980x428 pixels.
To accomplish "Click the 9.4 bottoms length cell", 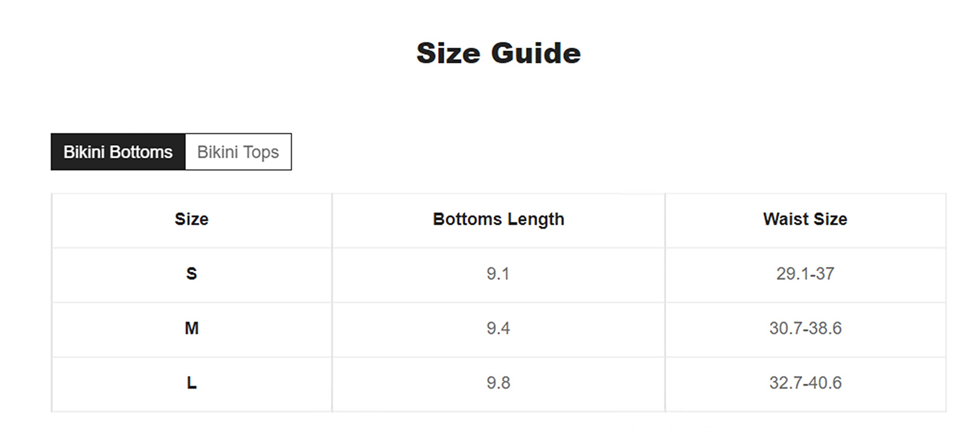I will pyautogui.click(x=498, y=328).
